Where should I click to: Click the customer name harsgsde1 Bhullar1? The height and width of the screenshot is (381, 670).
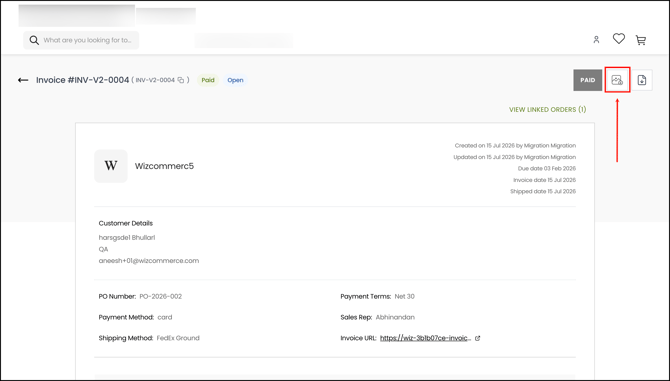(127, 237)
